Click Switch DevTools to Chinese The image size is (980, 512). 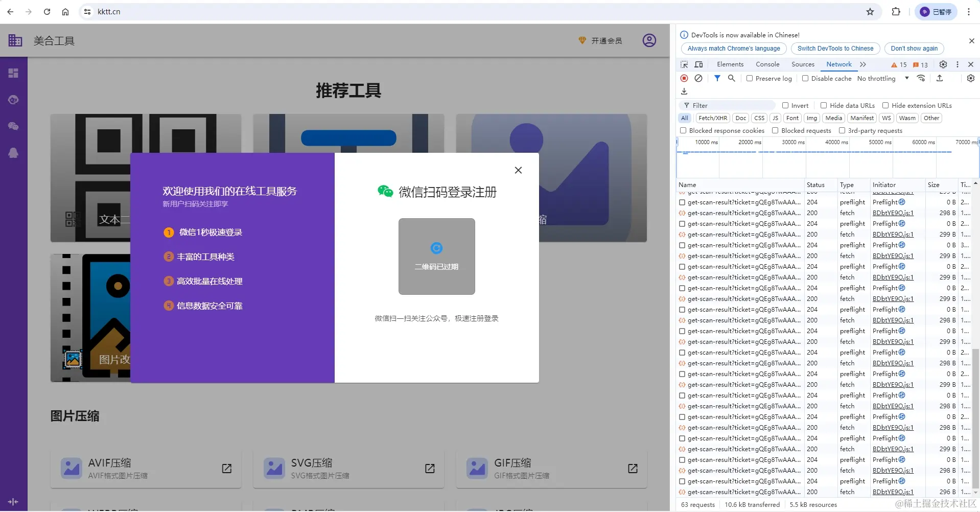pyautogui.click(x=835, y=49)
